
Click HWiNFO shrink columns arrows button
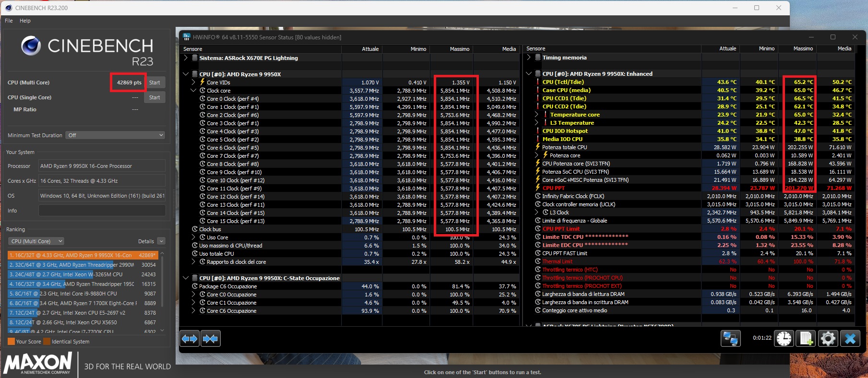pyautogui.click(x=210, y=339)
